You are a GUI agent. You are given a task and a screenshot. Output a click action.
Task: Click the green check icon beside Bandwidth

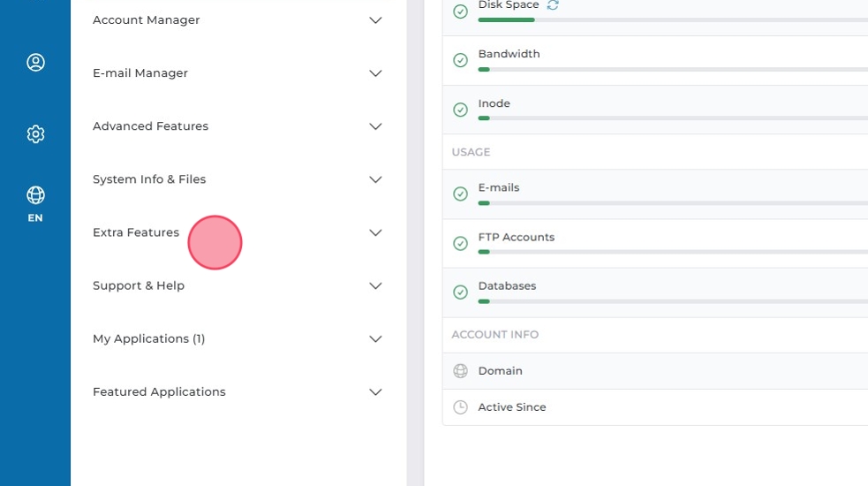click(x=460, y=60)
